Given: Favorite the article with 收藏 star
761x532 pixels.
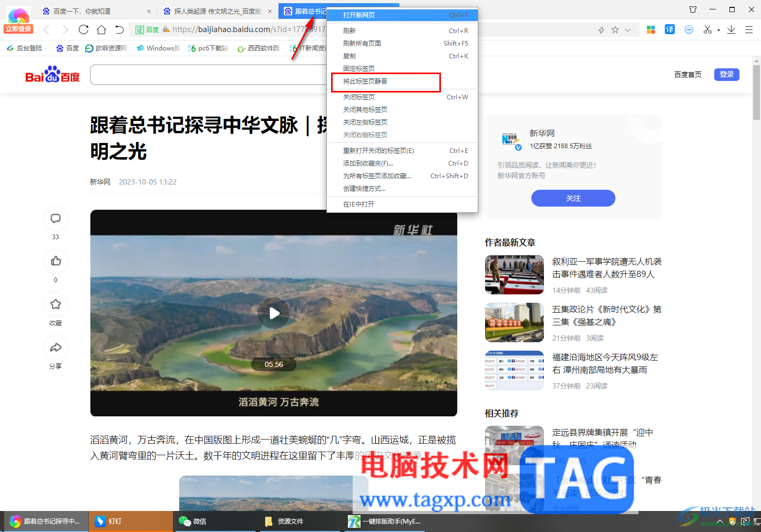Looking at the screenshot, I should click(x=56, y=304).
